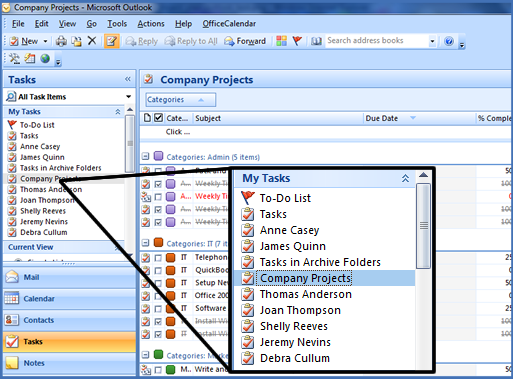This screenshot has height=379, width=513.
Task: Click the Mail envelope icon in navigation
Action: pyautogui.click(x=12, y=277)
